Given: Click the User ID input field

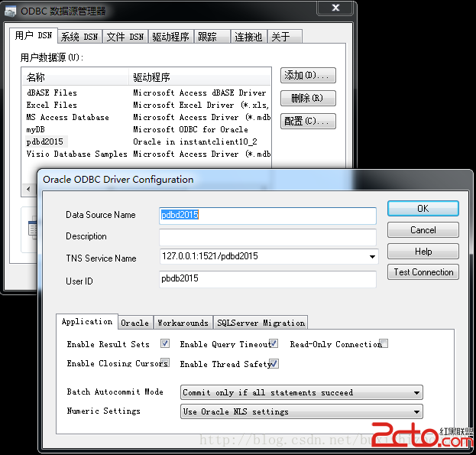Looking at the screenshot, I should 267,279.
